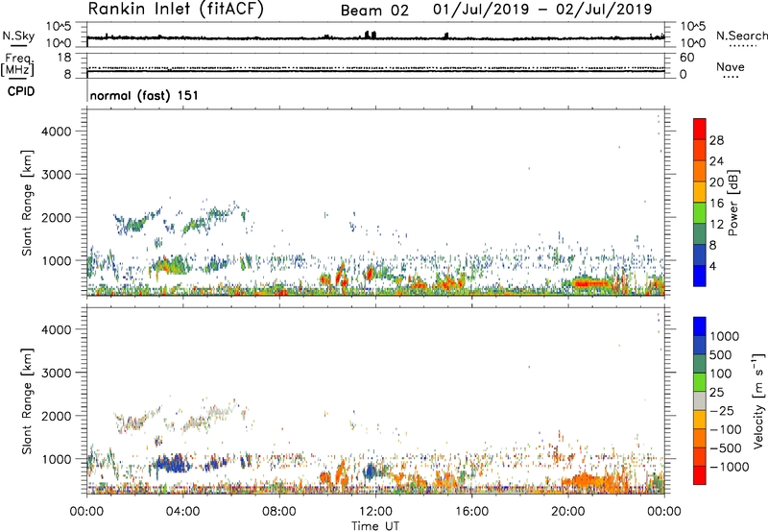Viewport: 768px width, 532px height.
Task: Click 'Slant Range [km]' label of the power panel
Action: [x=27, y=203]
